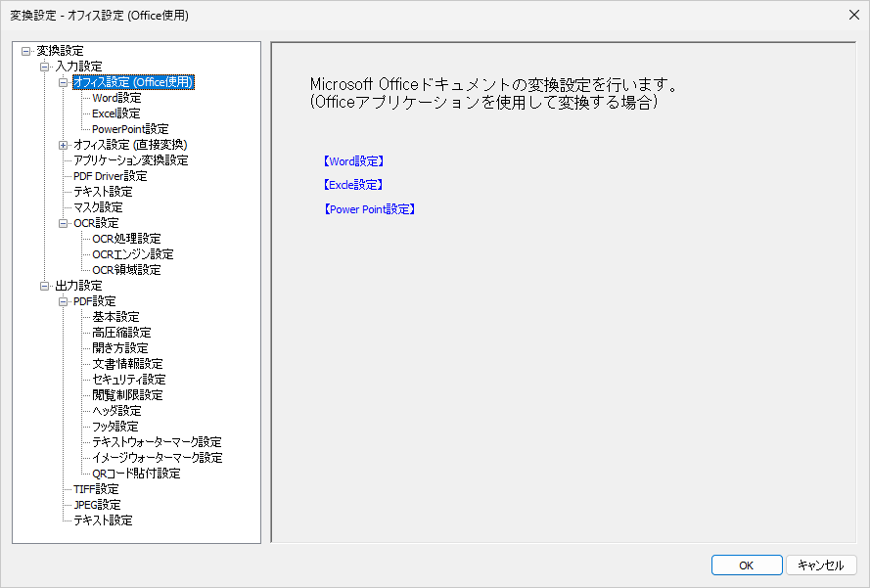
Task: Open 閲覧制限設定 in the tree
Action: [x=127, y=395]
